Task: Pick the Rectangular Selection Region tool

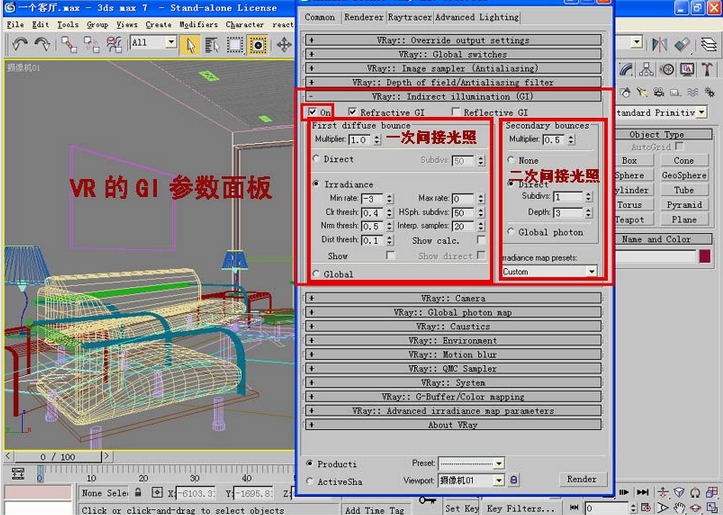Action: (x=235, y=45)
